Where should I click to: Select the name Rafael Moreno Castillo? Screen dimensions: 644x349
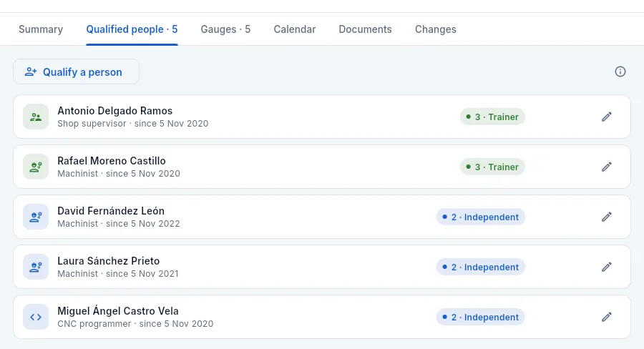pyautogui.click(x=112, y=160)
